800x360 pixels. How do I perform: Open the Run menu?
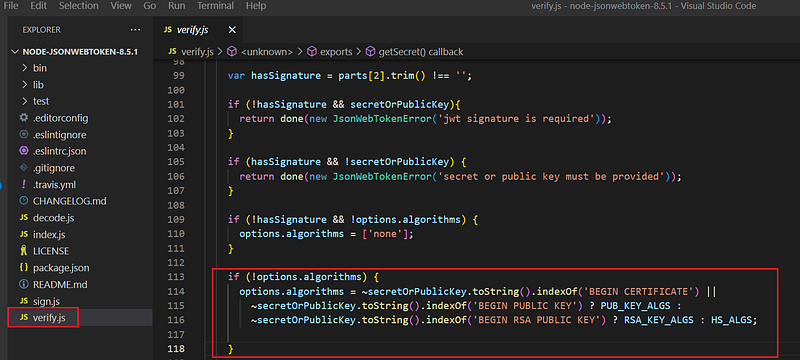pos(177,6)
